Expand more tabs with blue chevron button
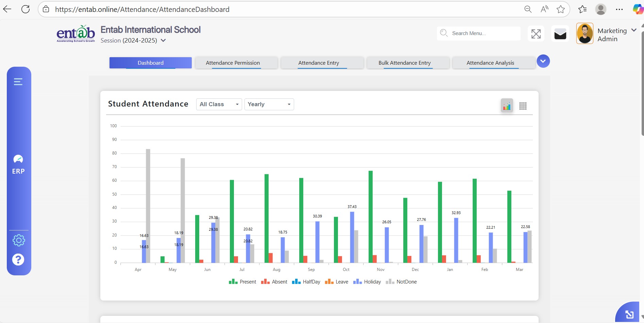 (543, 61)
